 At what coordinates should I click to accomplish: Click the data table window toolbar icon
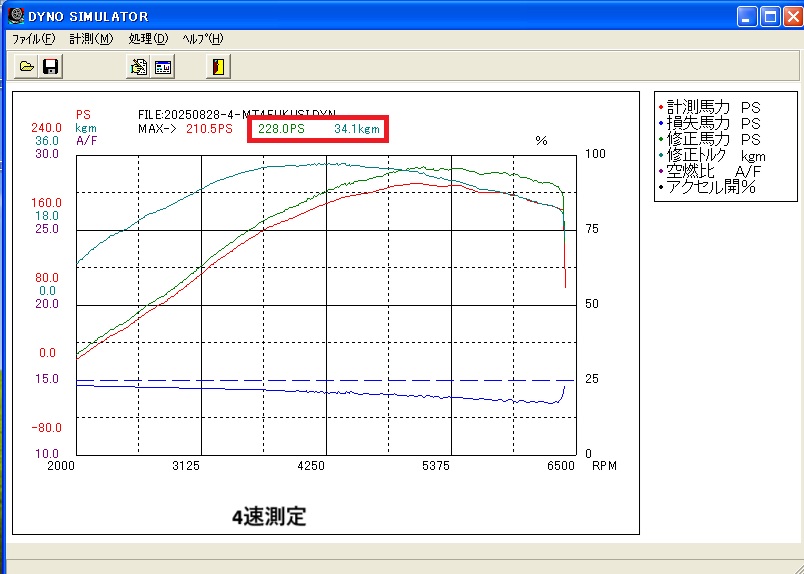point(162,67)
